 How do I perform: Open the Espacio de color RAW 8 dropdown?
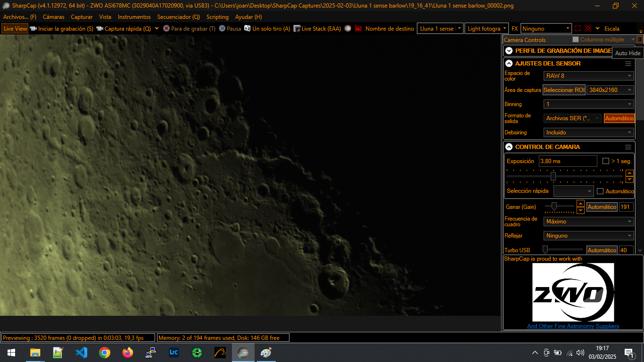(589, 76)
